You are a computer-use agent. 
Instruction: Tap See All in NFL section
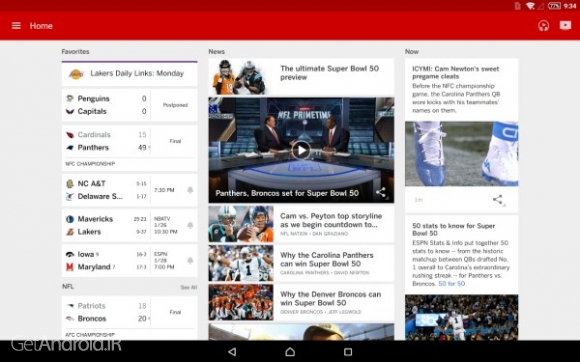coord(189,287)
